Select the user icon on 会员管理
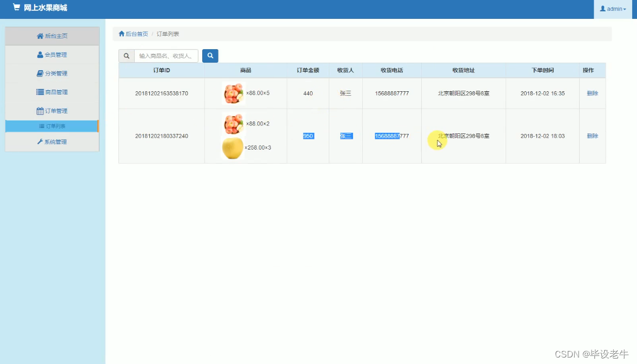 pyautogui.click(x=39, y=55)
